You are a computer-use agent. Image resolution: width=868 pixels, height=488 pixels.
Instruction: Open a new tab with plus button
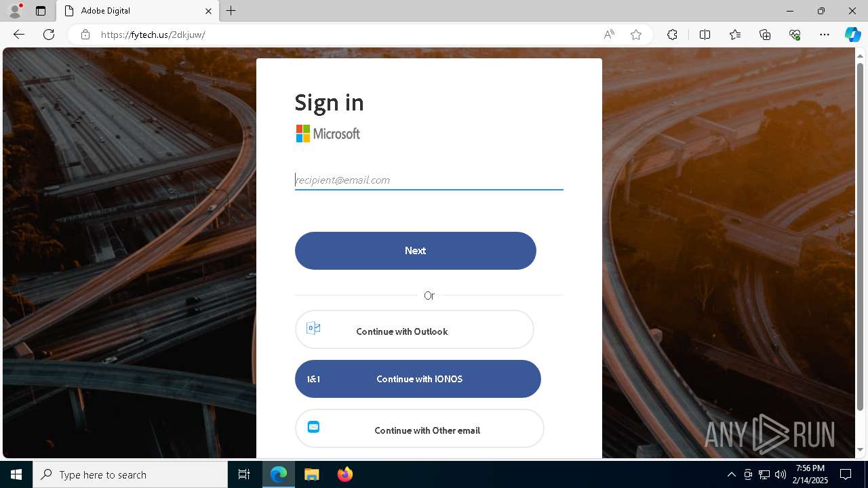[231, 11]
